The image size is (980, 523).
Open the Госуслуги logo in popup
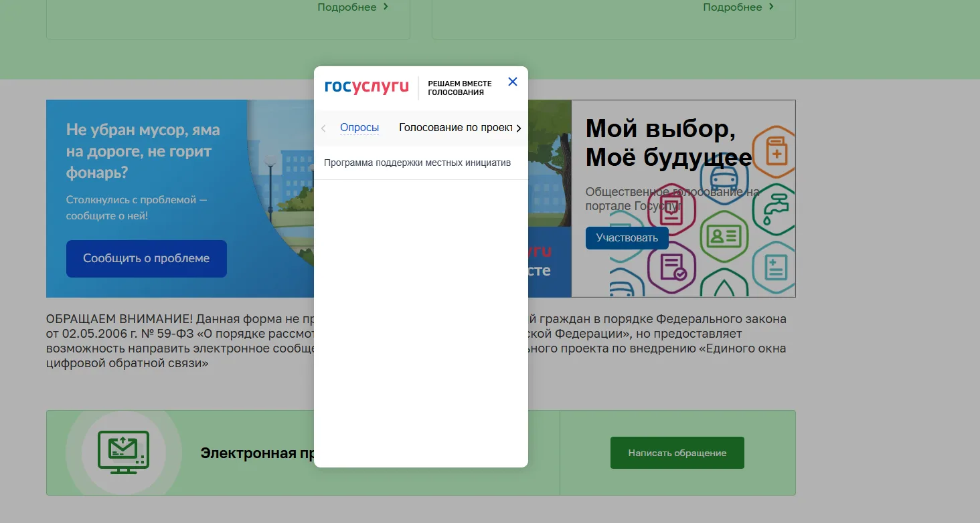366,87
